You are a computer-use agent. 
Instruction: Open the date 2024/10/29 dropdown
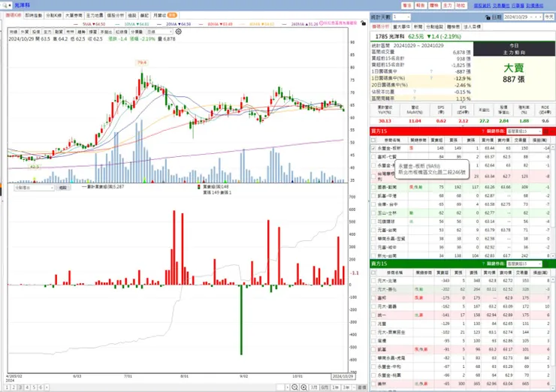tap(531, 17)
